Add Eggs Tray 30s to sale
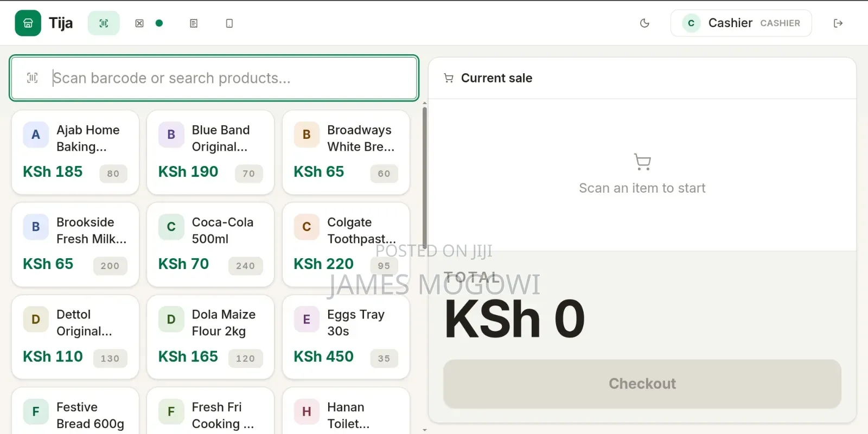Image resolution: width=868 pixels, height=434 pixels. [346, 337]
